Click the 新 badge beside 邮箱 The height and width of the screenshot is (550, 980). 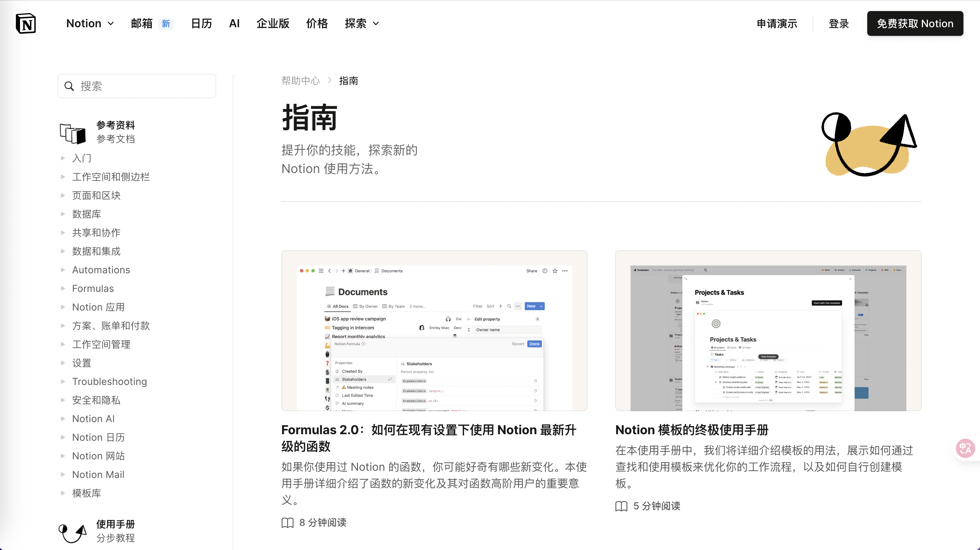tap(166, 23)
